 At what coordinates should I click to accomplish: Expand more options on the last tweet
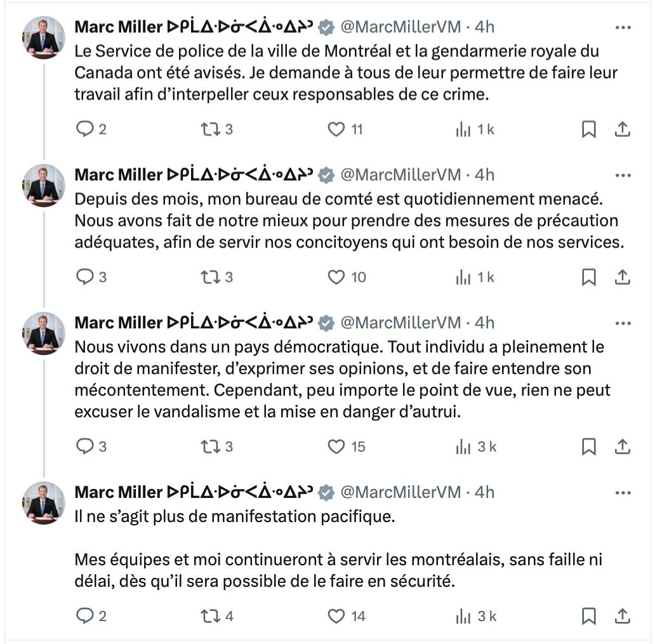[x=623, y=493]
